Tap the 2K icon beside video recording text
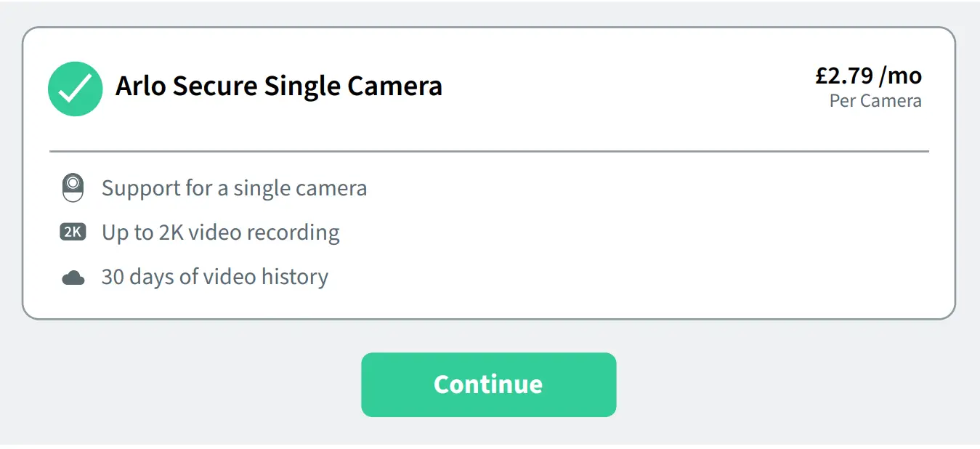The height and width of the screenshot is (449, 980). (x=73, y=232)
